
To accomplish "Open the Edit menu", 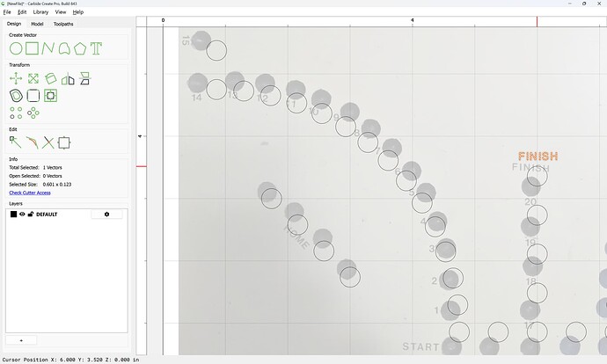I will [x=22, y=12].
